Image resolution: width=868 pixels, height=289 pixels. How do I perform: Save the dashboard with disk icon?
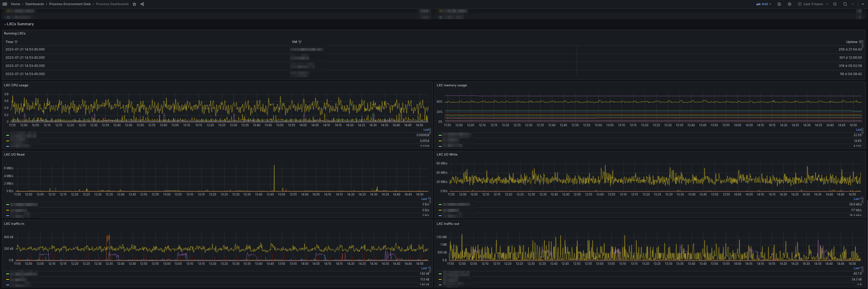pos(779,4)
